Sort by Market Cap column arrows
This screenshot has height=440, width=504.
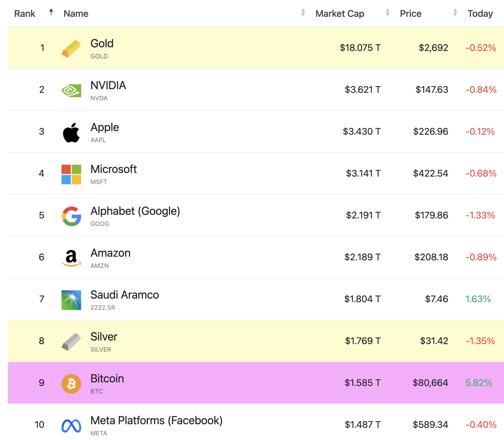[303, 12]
